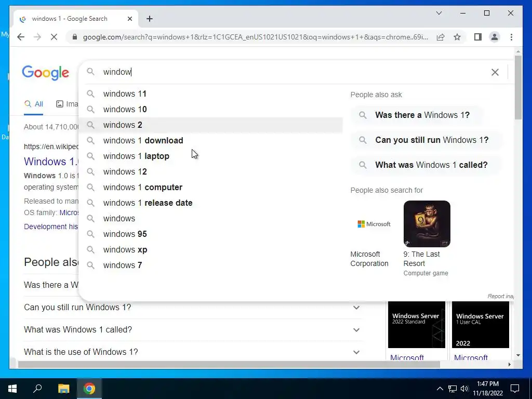Click the Chrome taskbar icon
Screen dimensions: 532x399
[x=89, y=389]
